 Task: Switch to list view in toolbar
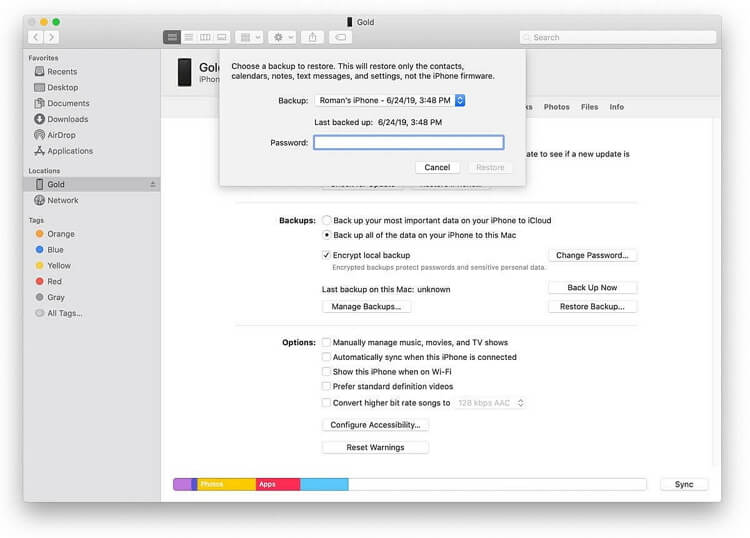point(188,37)
